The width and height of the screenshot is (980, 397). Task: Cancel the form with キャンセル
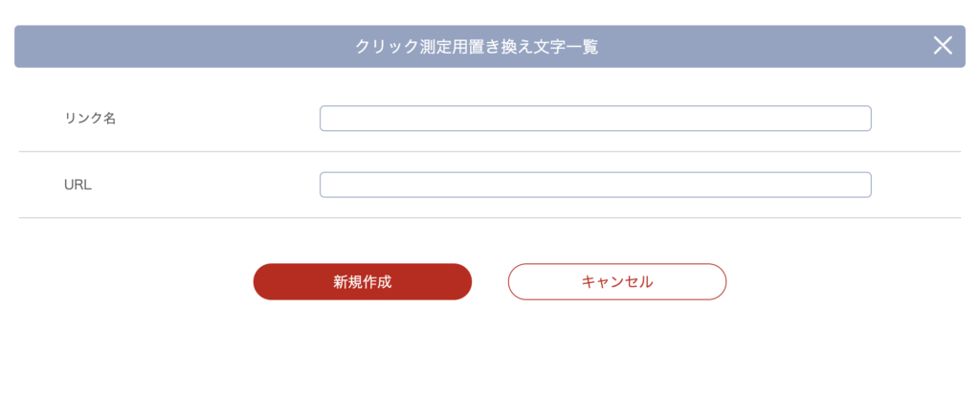point(616,282)
